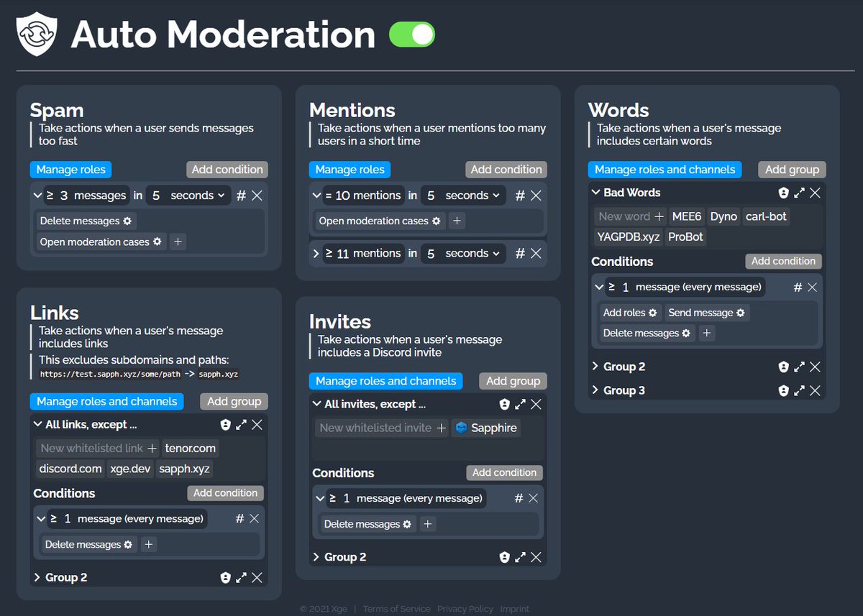The height and width of the screenshot is (616, 863).
Task: Open gear on Links Delete messages action
Action: [x=128, y=545]
